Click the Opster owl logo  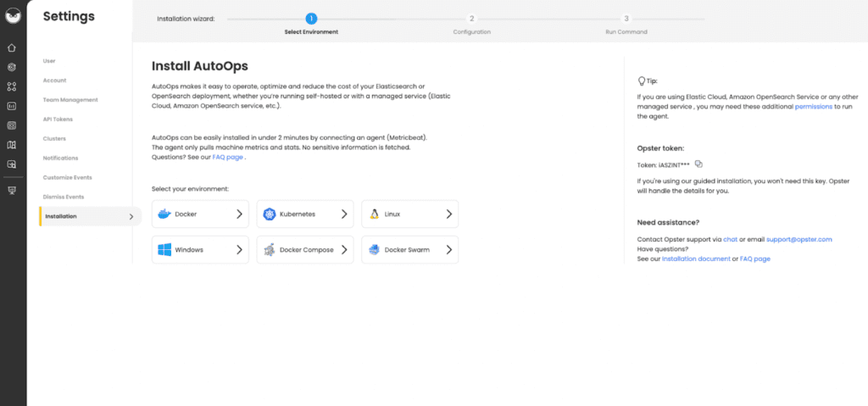click(12, 16)
